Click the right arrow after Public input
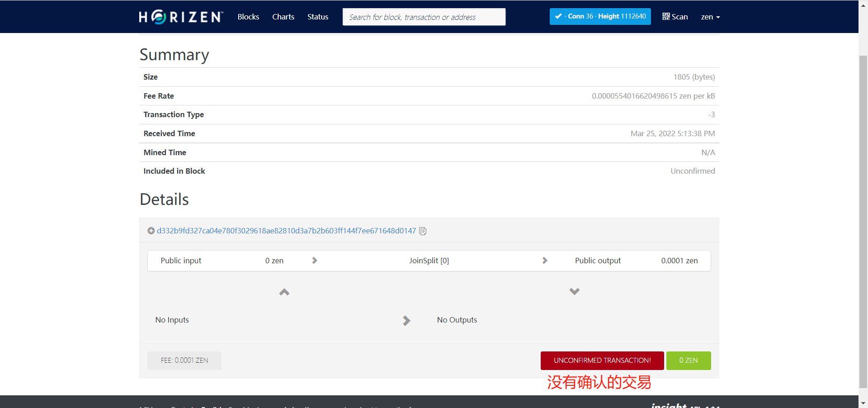This screenshot has width=868, height=408. [315, 261]
